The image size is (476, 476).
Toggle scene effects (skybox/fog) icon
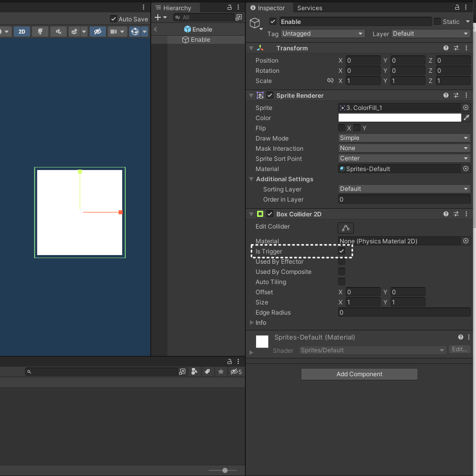[74, 32]
